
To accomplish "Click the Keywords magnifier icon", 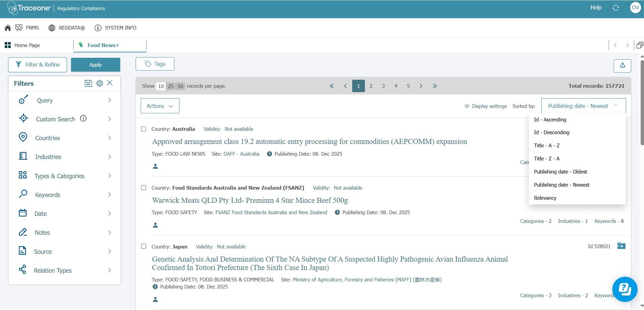I will [23, 194].
